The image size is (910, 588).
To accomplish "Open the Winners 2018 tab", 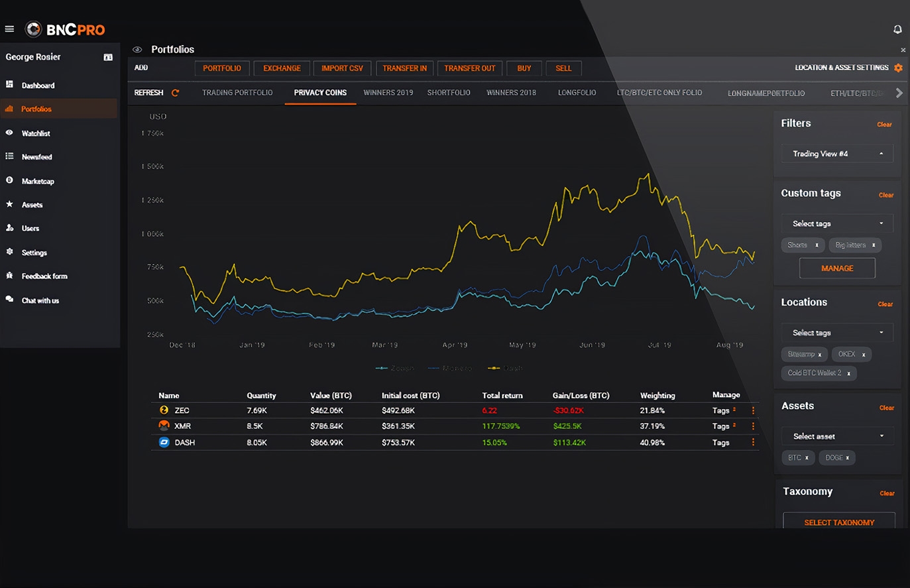I will [511, 93].
